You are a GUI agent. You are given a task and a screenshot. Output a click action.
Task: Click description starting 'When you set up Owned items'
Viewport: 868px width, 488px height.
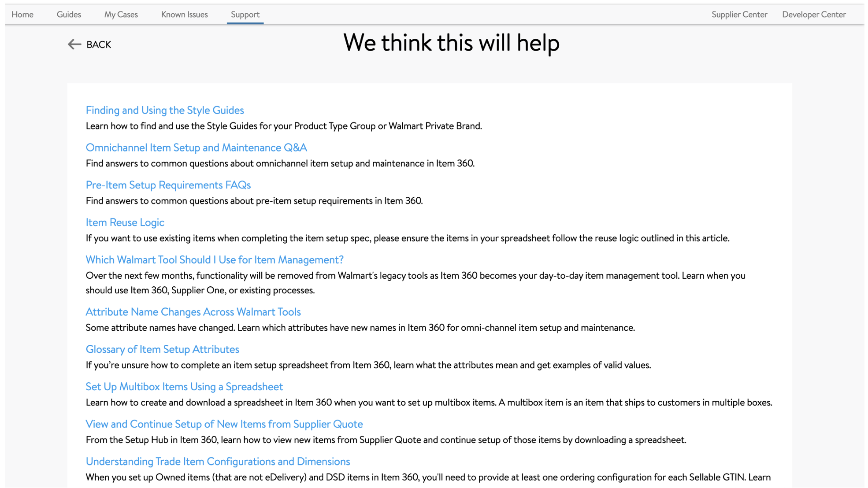point(428,477)
